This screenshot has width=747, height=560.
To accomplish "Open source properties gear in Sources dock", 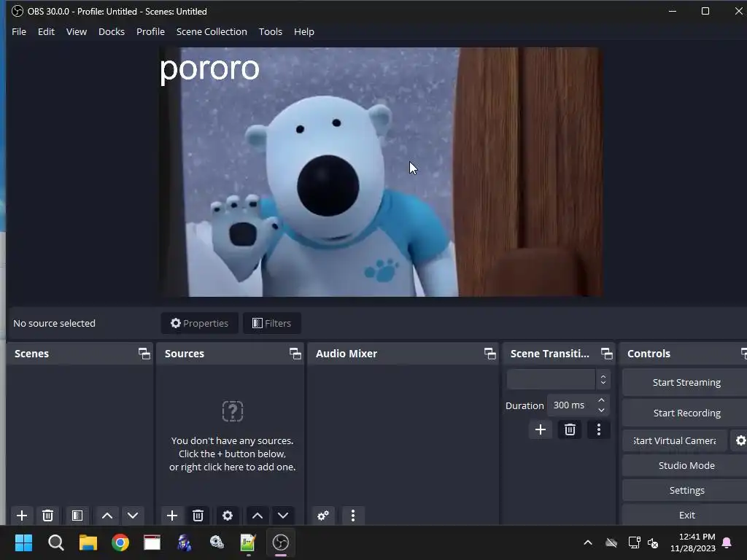I will [x=228, y=516].
